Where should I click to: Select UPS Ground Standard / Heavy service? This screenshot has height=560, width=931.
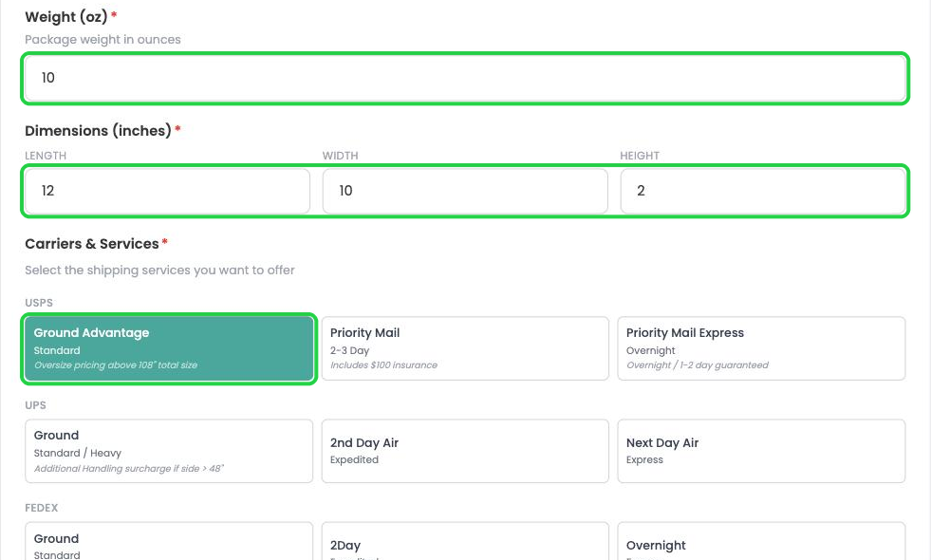pos(169,452)
